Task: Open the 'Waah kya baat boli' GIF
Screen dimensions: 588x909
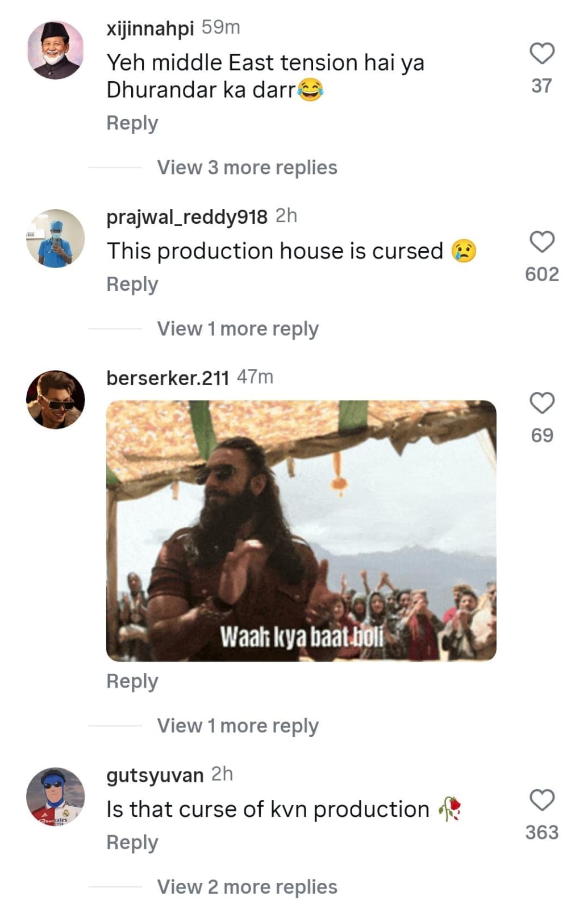Action: (301, 531)
